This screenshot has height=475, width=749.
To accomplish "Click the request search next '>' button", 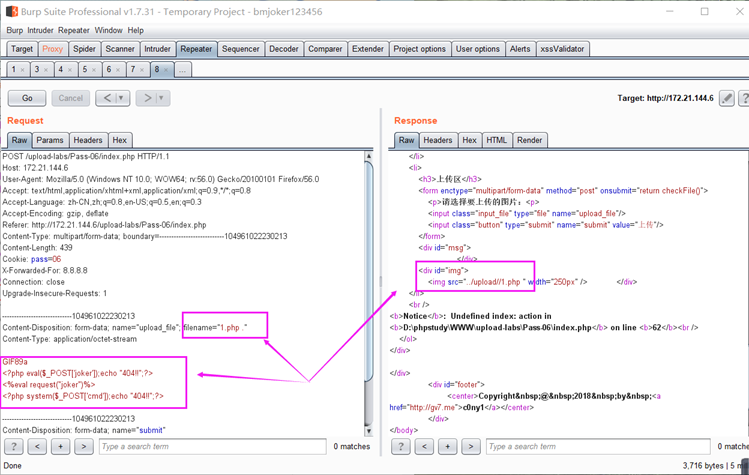I will [84, 446].
